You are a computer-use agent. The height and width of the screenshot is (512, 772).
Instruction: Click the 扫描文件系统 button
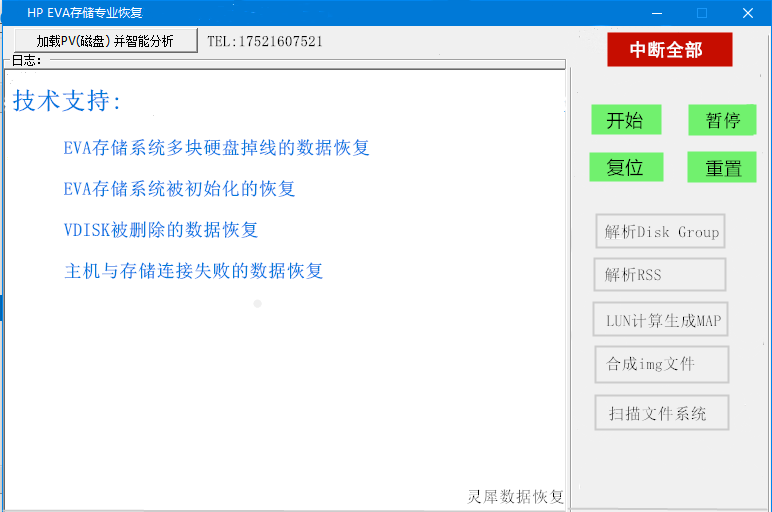[662, 413]
